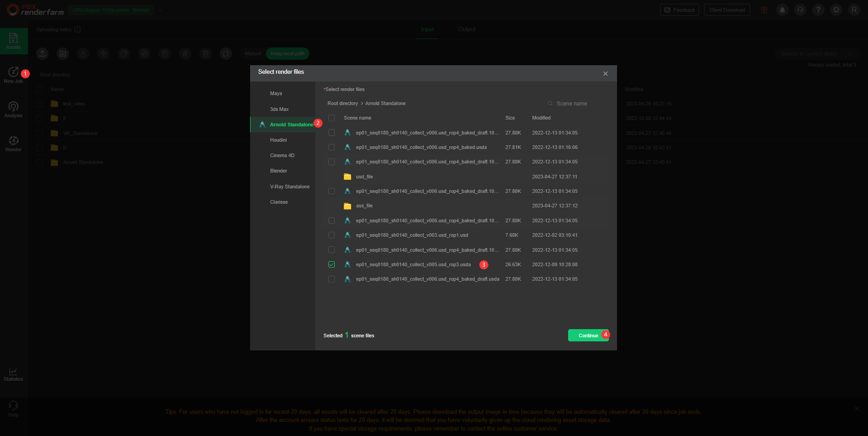Screen dimensions: 868x436
Task: Select Maya in the software list
Action: coord(283,93)
